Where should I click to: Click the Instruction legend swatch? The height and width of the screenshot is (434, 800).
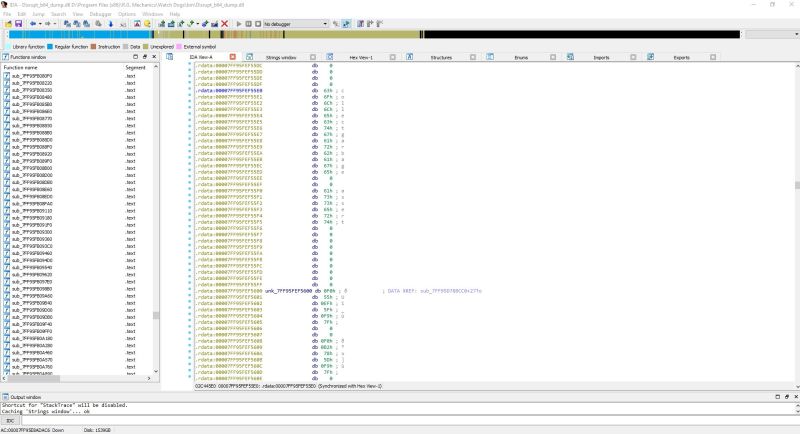point(93,46)
